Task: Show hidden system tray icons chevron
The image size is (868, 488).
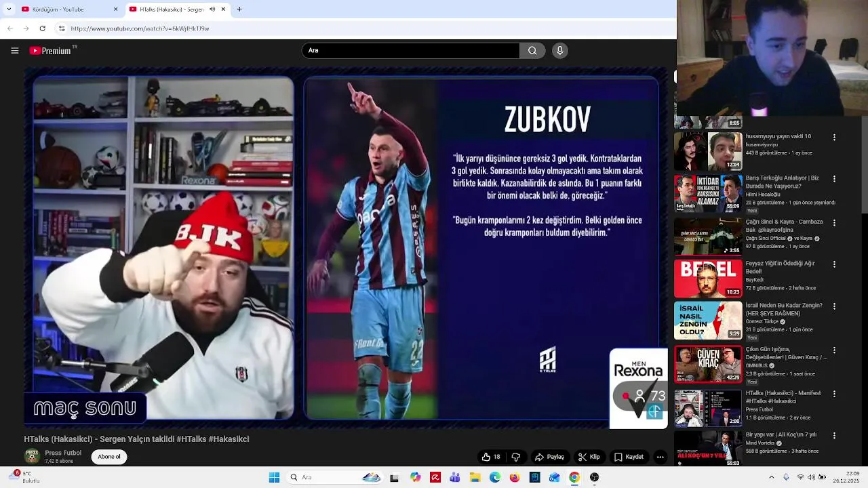Action: (x=771, y=477)
